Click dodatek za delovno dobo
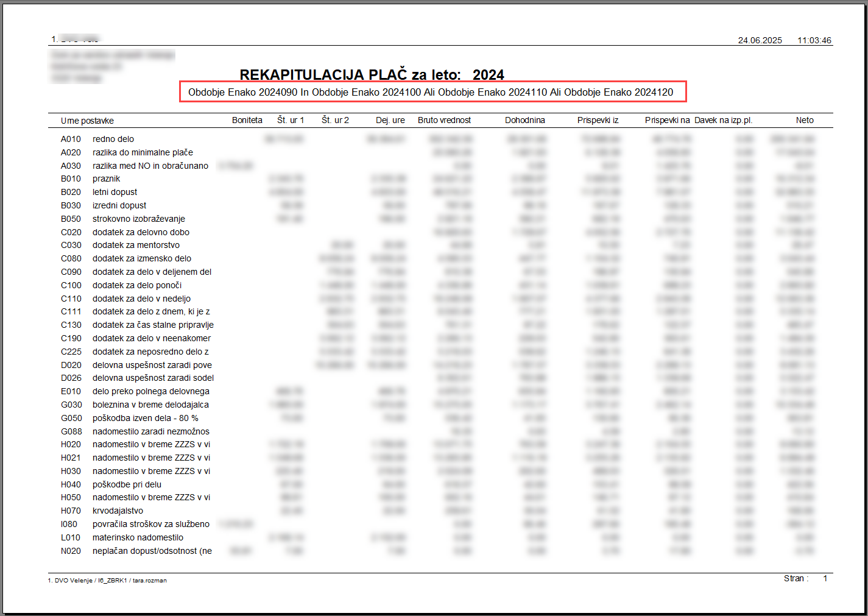The width and height of the screenshot is (868, 616). pyautogui.click(x=141, y=232)
